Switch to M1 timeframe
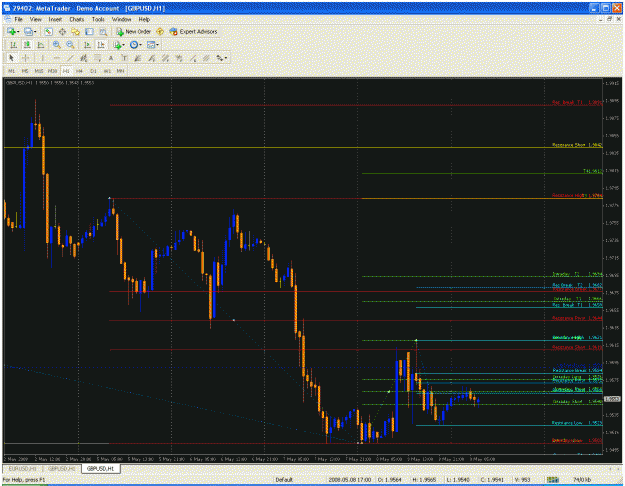Screen dimensions: 625x486 (12, 71)
